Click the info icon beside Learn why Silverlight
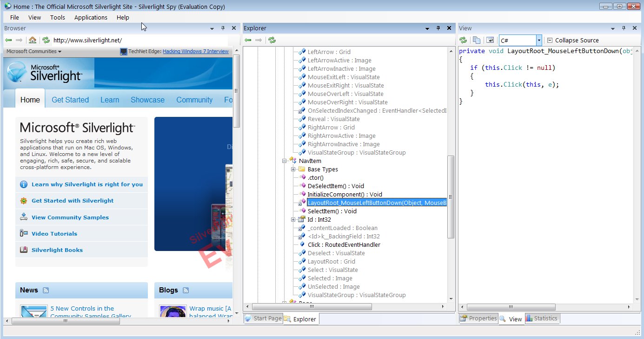This screenshot has width=644, height=339. tap(24, 184)
